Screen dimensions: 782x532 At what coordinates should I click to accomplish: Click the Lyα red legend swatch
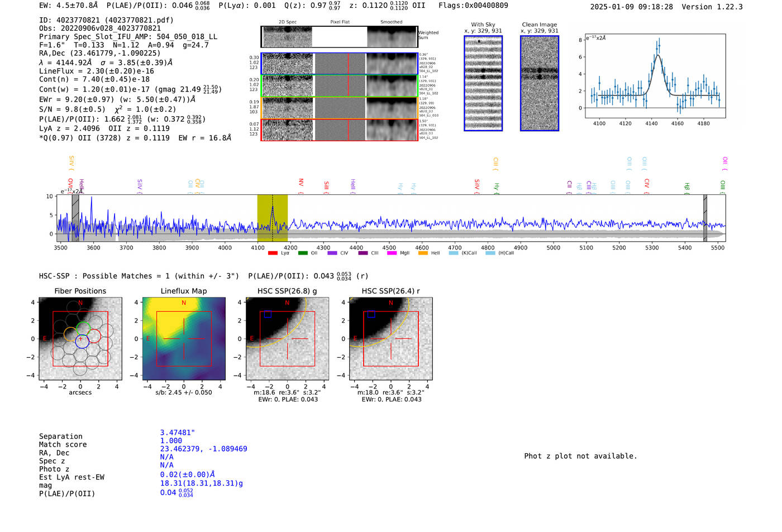point(273,253)
